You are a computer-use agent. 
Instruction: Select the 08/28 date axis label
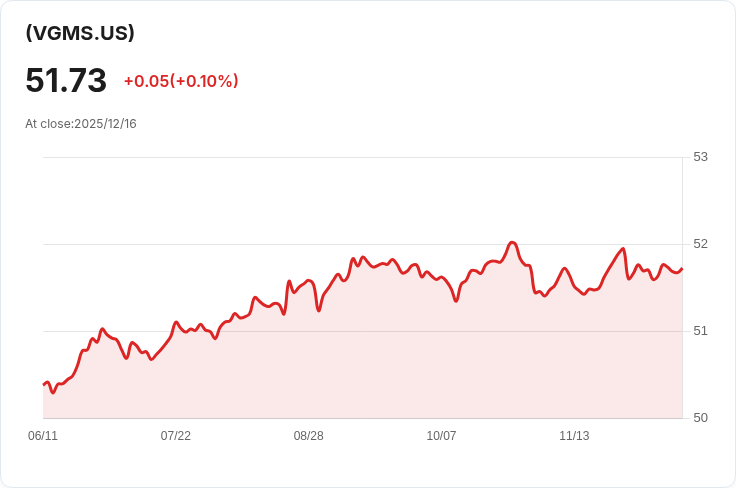pyautogui.click(x=308, y=436)
